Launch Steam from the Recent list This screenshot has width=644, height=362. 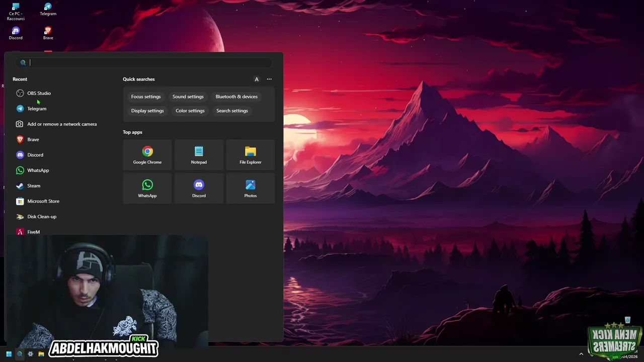(x=28, y=186)
